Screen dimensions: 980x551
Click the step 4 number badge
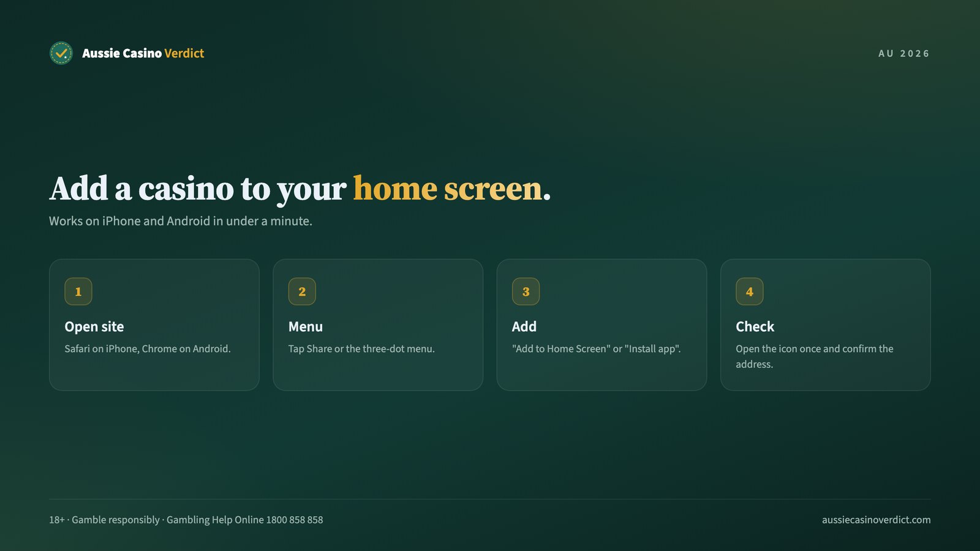pos(750,291)
